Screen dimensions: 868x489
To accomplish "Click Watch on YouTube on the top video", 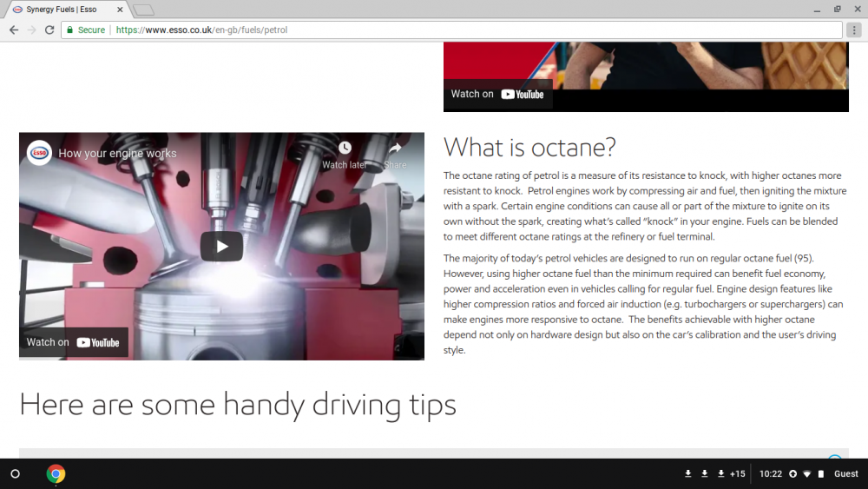I will pyautogui.click(x=497, y=94).
